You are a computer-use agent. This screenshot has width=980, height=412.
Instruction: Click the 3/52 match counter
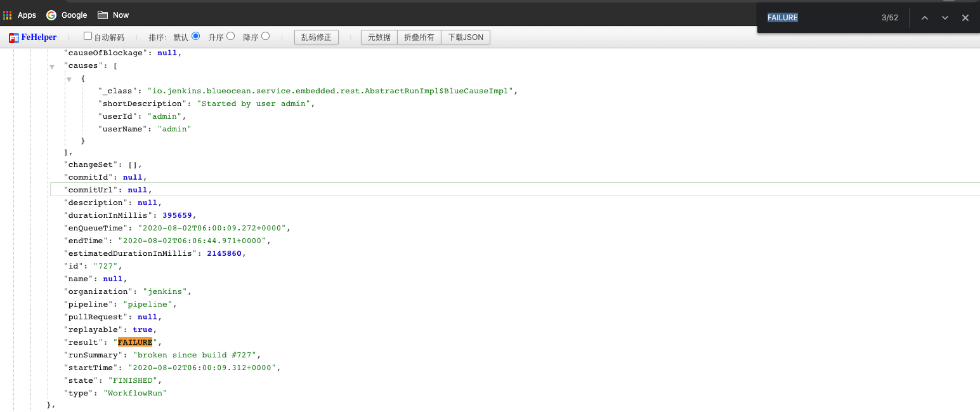click(890, 18)
